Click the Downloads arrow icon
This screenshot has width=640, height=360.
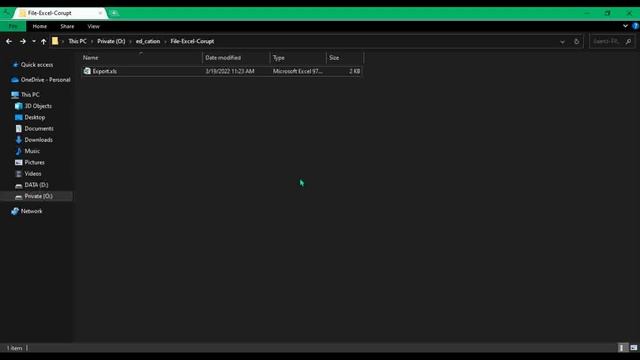(x=19, y=140)
